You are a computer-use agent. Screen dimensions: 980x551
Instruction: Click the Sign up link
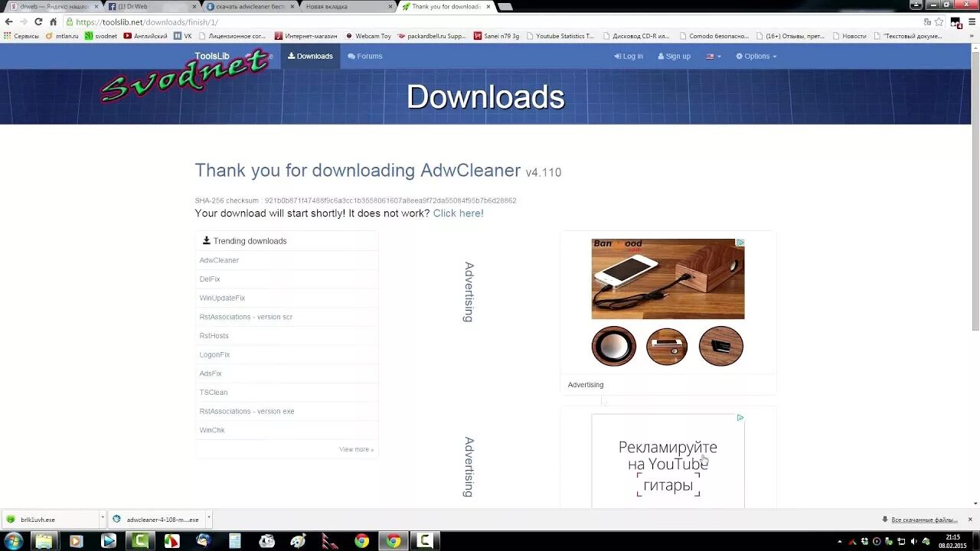[x=674, y=56]
